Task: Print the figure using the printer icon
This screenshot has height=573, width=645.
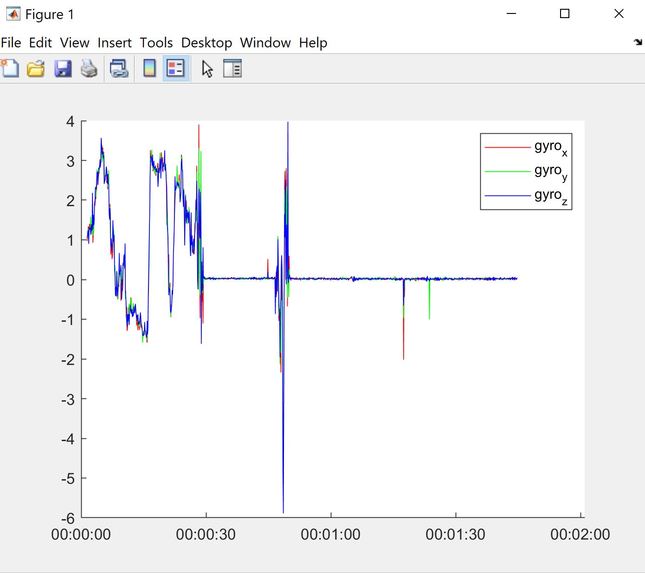Action: (x=89, y=68)
